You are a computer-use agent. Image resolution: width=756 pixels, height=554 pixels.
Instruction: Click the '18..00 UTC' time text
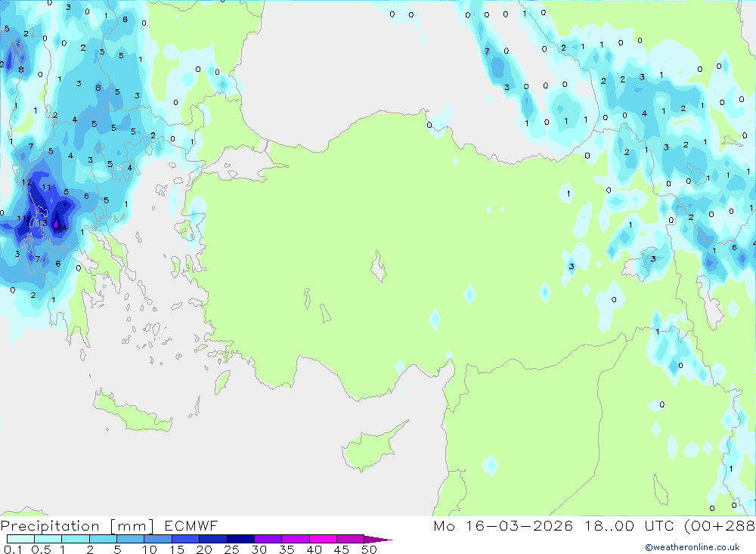[x=629, y=526]
